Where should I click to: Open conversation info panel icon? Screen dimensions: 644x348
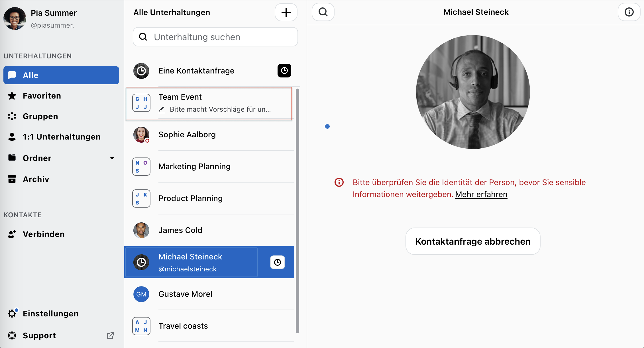coord(629,12)
